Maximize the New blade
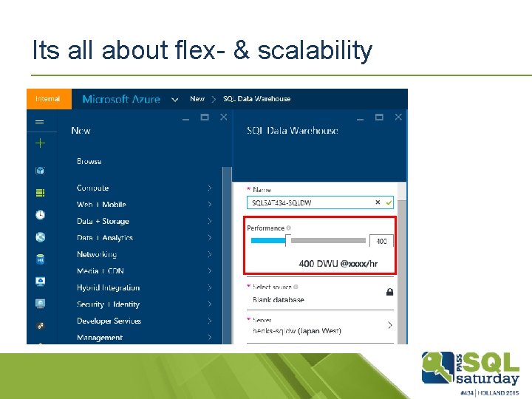Image resolution: width=532 pixels, height=399 pixels. 205,117
